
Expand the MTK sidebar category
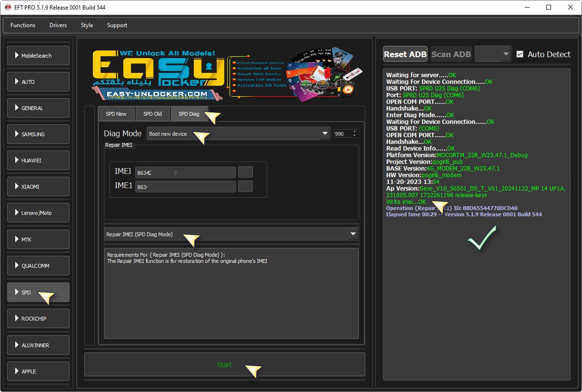(x=38, y=240)
